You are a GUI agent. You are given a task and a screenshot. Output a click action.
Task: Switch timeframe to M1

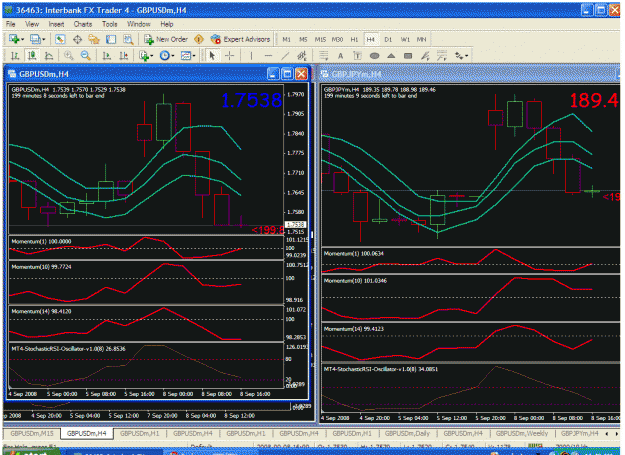tap(286, 39)
